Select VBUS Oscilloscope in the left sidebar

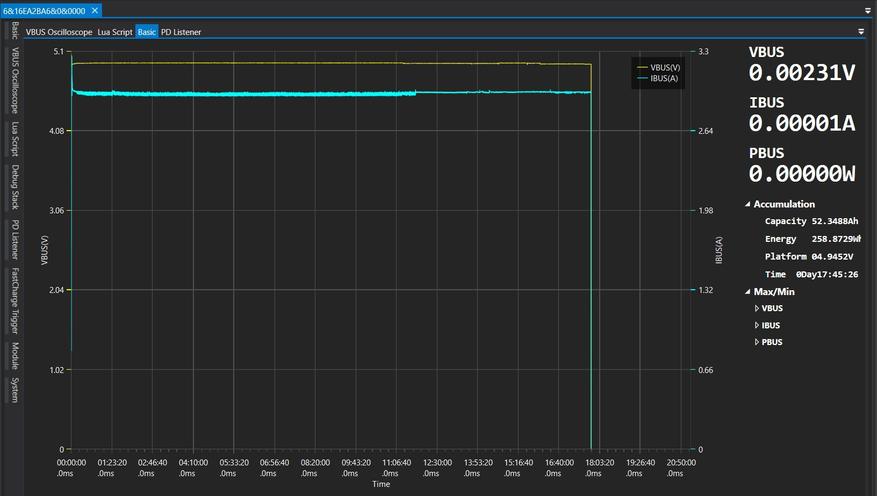[14, 90]
